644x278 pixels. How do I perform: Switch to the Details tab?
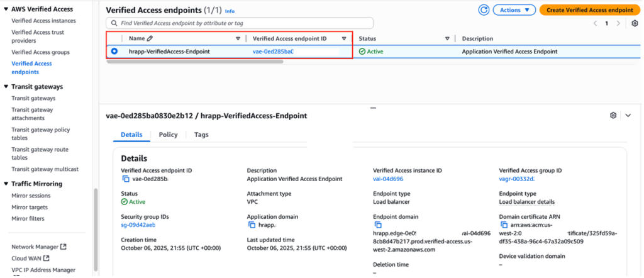point(131,135)
